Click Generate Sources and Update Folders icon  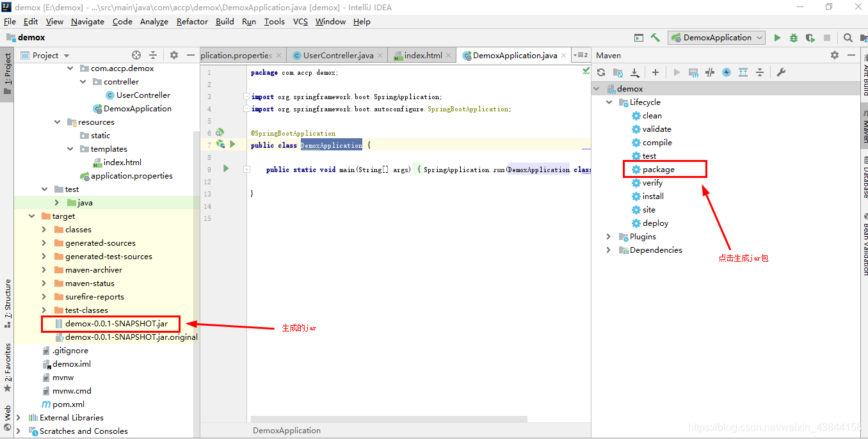pyautogui.click(x=618, y=72)
